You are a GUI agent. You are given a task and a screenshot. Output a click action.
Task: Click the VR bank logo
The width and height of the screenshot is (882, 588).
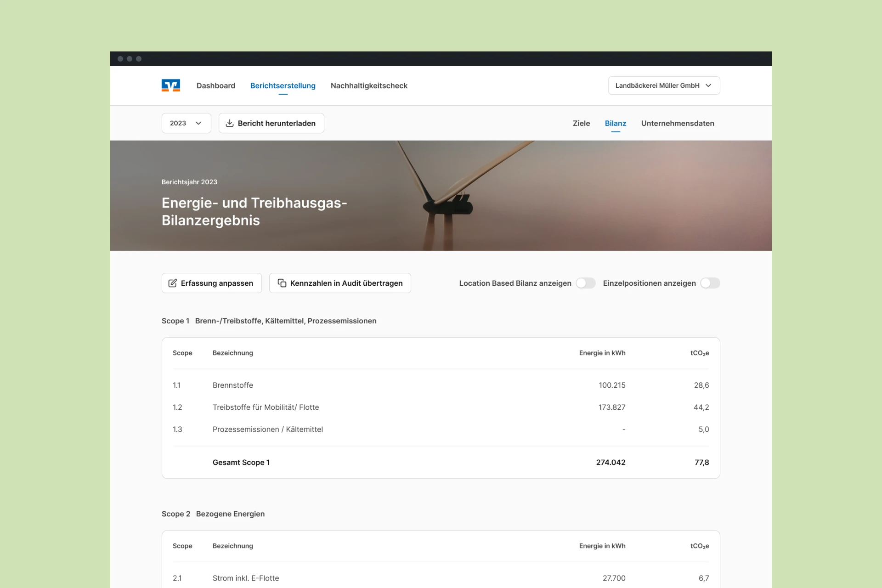point(171,85)
